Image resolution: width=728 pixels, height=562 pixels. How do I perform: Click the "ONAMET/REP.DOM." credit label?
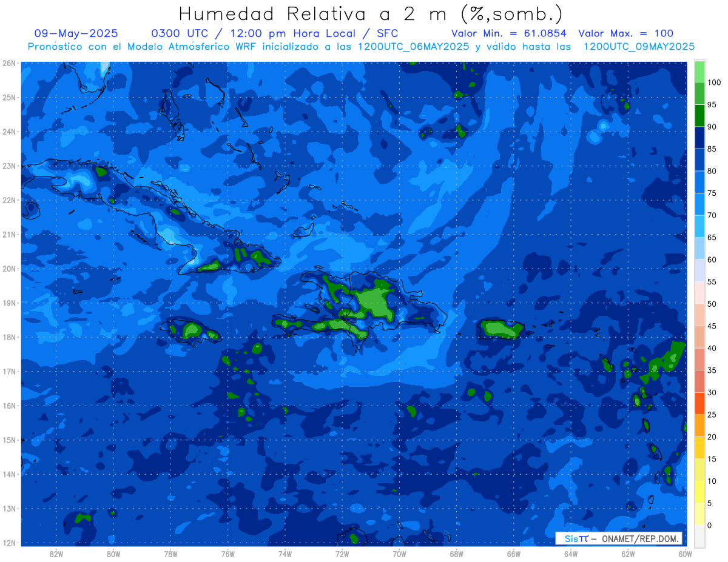(x=639, y=538)
